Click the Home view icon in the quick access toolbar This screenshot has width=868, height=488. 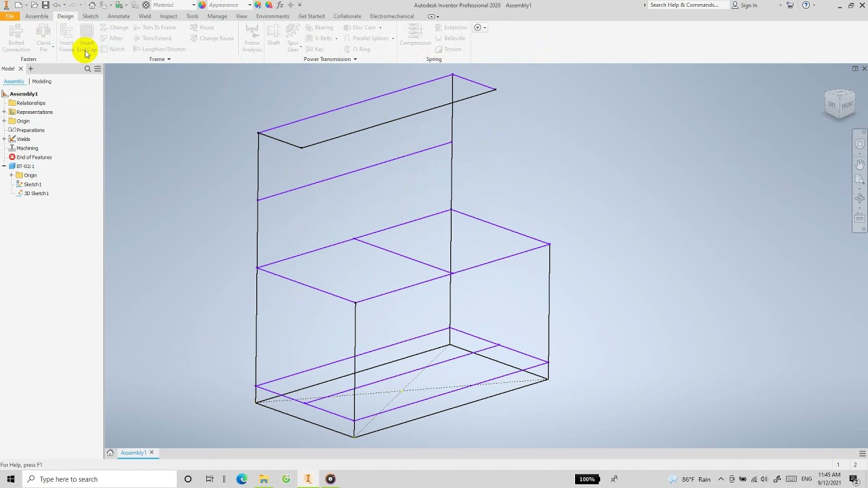pyautogui.click(x=92, y=5)
